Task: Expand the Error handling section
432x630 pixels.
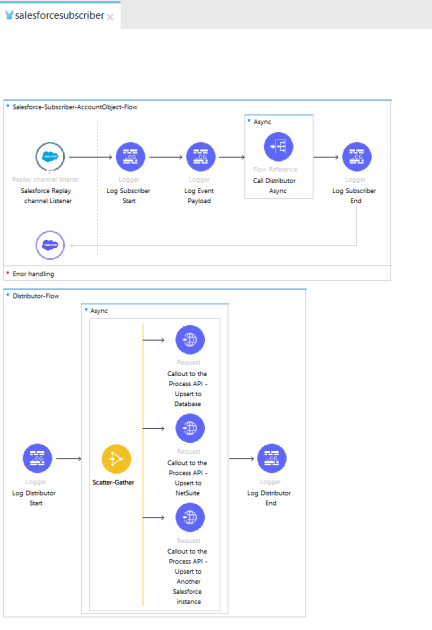Action: tap(8, 273)
